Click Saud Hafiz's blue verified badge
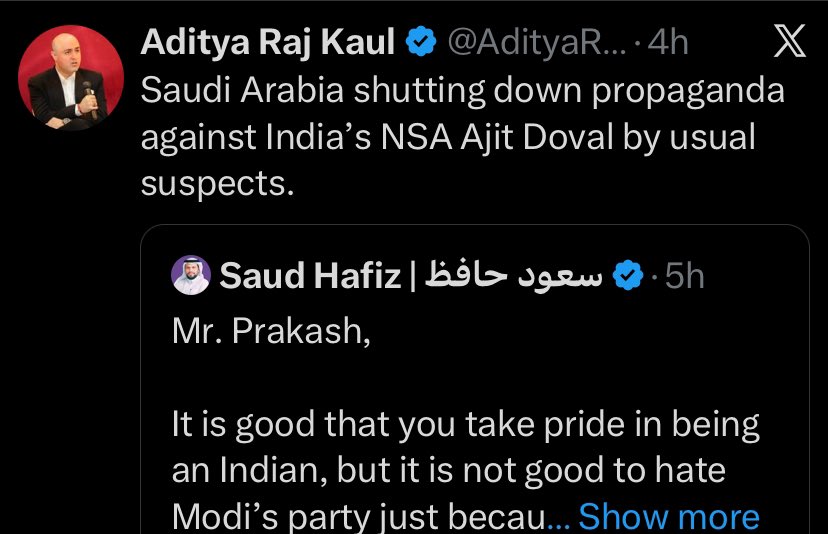 tap(627, 276)
